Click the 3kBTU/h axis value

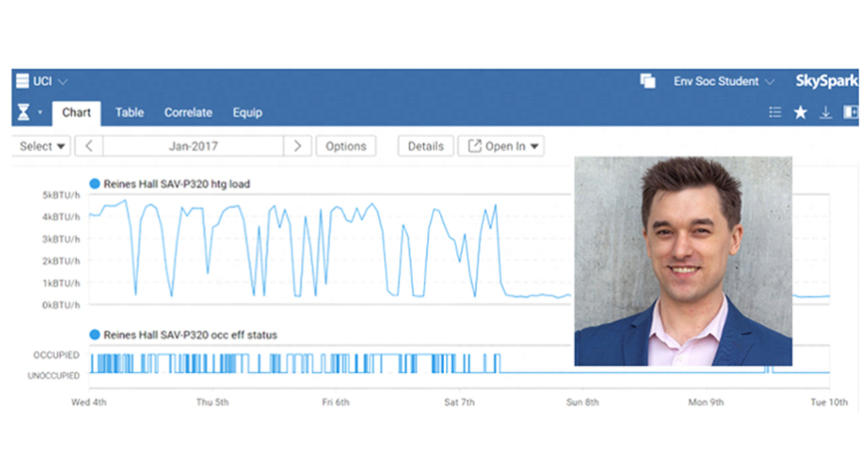point(61,239)
